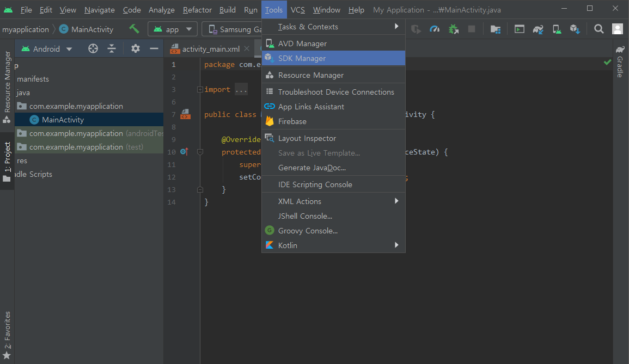The image size is (629, 364).
Task: Close the activity_main.xml tab
Action: coord(247,48)
